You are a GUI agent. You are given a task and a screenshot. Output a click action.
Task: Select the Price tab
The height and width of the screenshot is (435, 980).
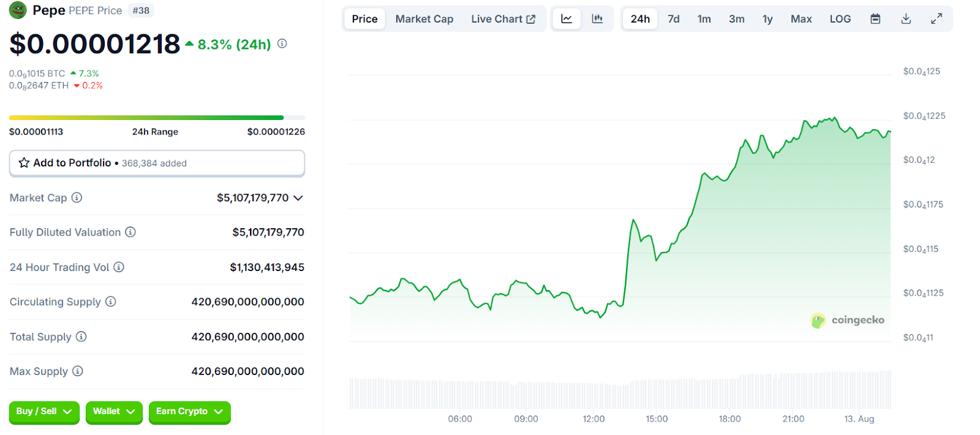pyautogui.click(x=364, y=19)
